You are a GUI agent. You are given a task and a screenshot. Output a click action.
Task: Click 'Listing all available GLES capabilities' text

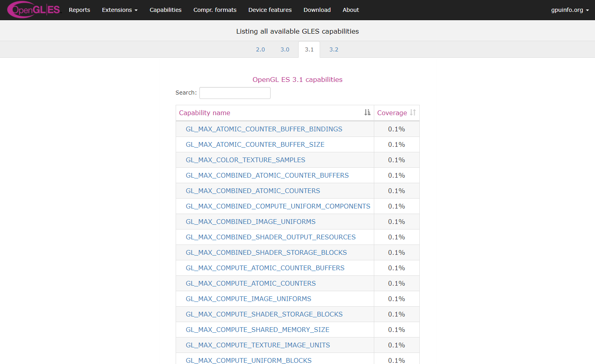[297, 31]
